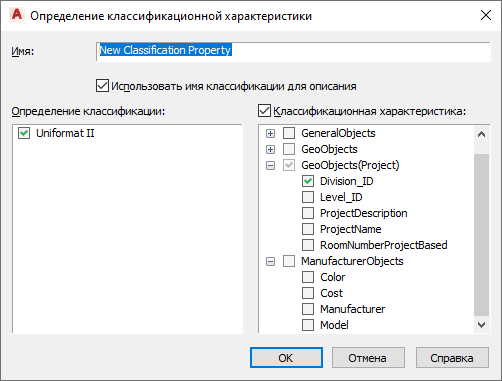Viewport: 502px width, 381px height.
Task: Click the scrollbar down arrow in property list
Action: (x=481, y=325)
